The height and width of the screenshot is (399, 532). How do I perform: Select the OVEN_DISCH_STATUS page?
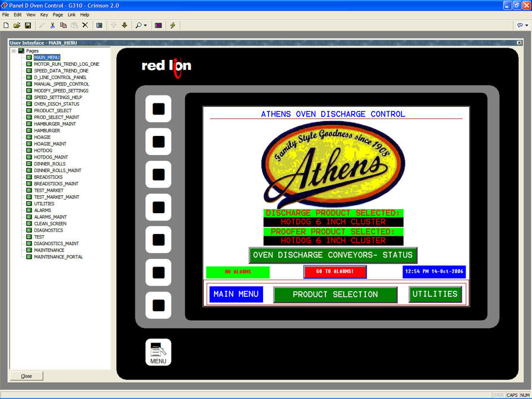point(56,104)
